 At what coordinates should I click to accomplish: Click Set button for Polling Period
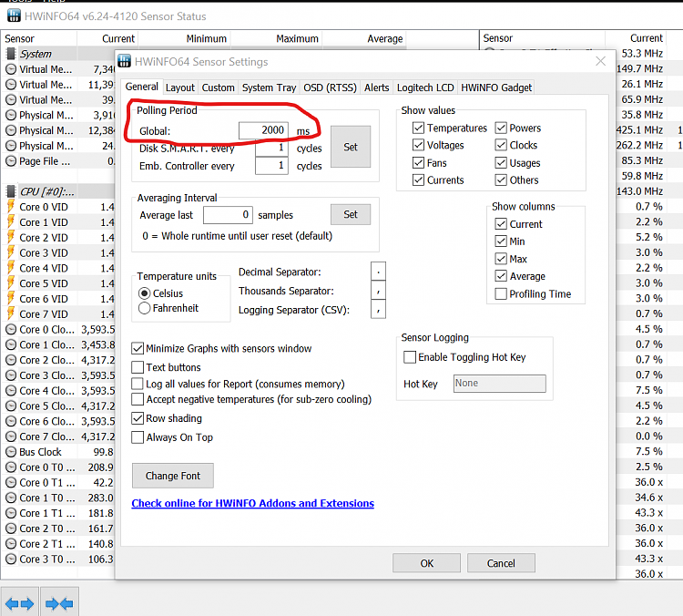(x=351, y=147)
